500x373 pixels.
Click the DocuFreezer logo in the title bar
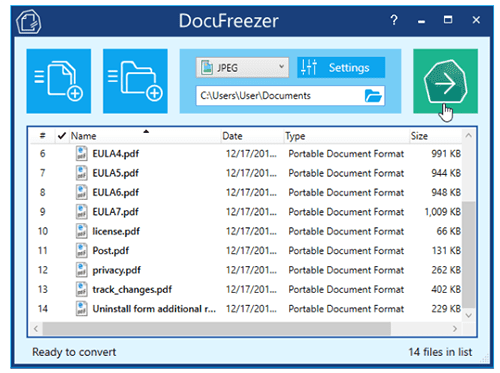[29, 22]
